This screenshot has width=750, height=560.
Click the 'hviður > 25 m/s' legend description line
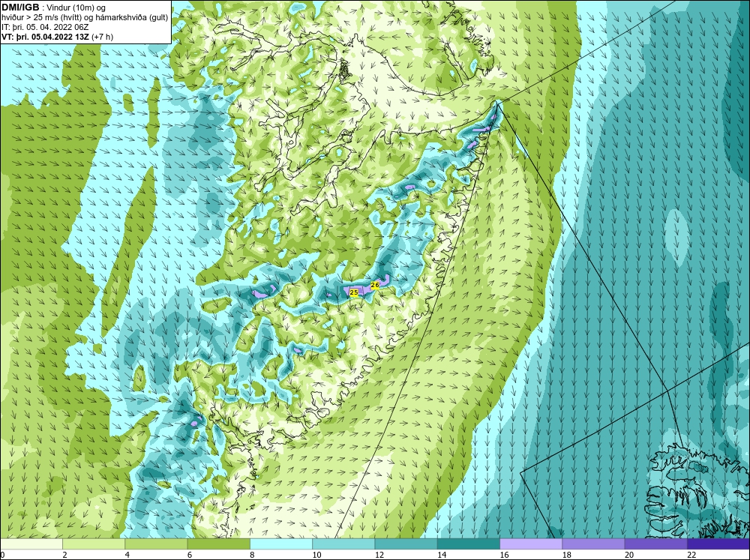85,17
